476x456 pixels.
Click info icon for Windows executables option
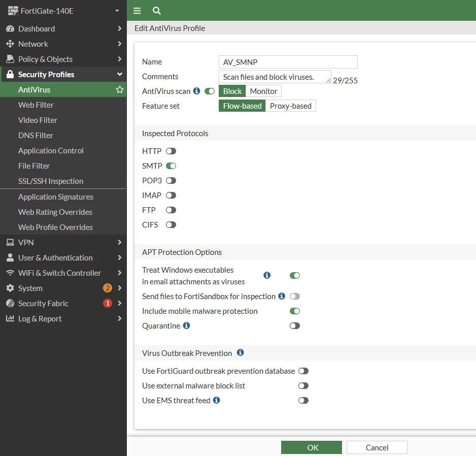click(267, 275)
